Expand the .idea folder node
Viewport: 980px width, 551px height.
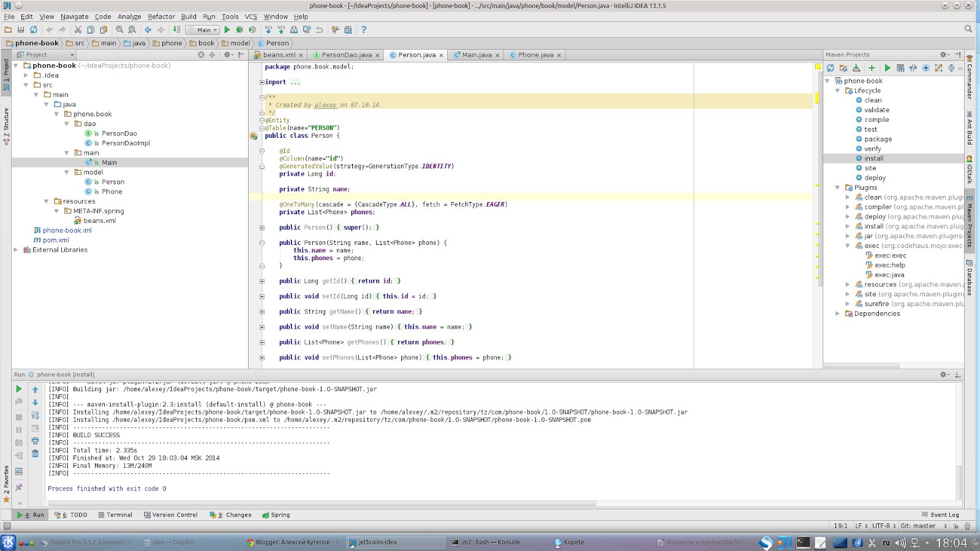26,75
